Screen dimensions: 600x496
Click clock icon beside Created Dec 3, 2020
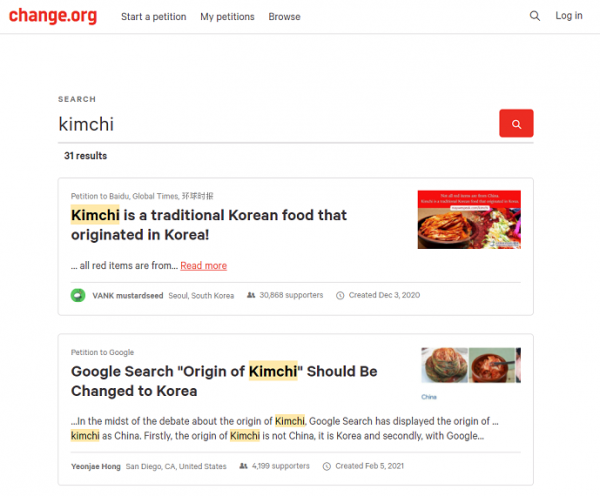point(340,295)
